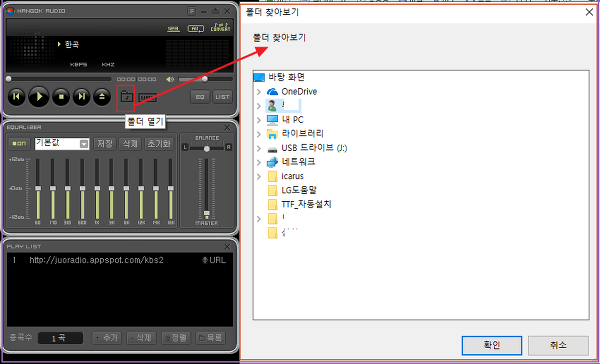Toggle the EQ panel button
The width and height of the screenshot is (600, 364).
coord(200,97)
